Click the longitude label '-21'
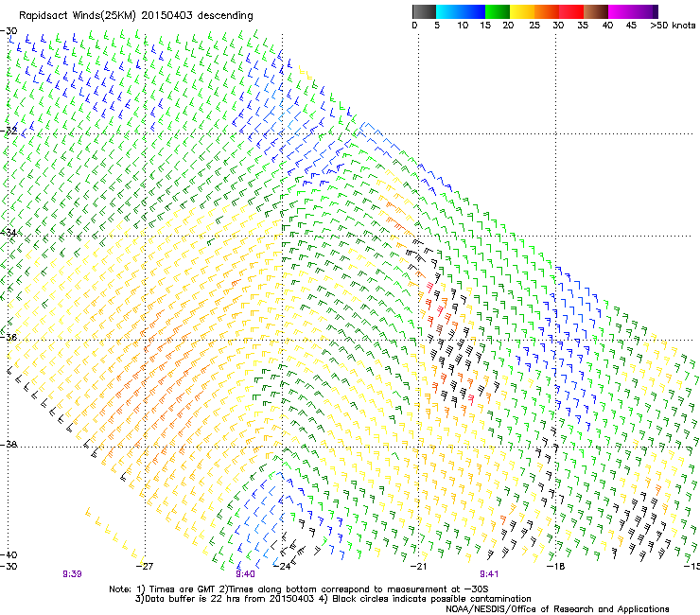 pos(419,567)
